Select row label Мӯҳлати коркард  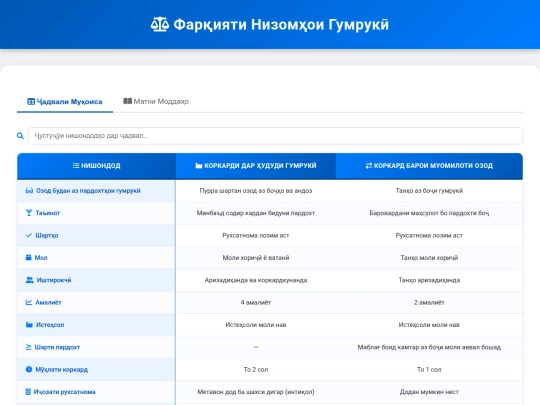coord(62,370)
